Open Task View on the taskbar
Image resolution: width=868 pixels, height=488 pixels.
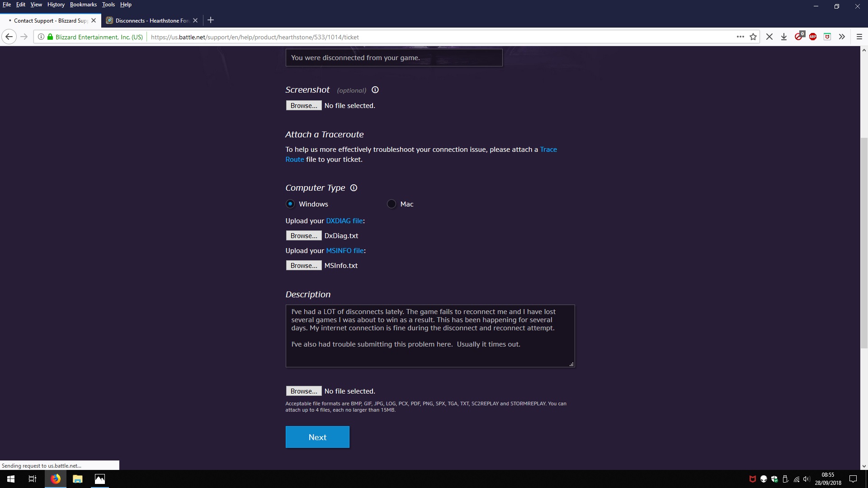click(x=33, y=479)
